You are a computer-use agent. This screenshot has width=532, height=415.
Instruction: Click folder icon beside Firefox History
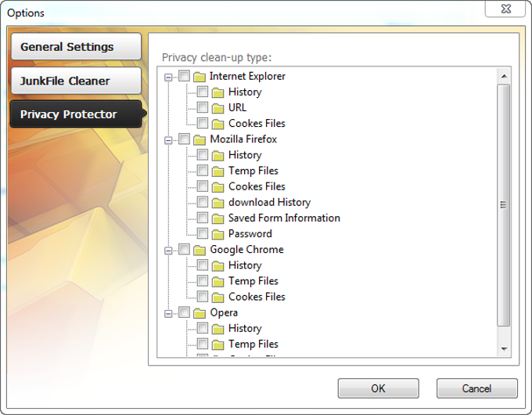point(217,156)
